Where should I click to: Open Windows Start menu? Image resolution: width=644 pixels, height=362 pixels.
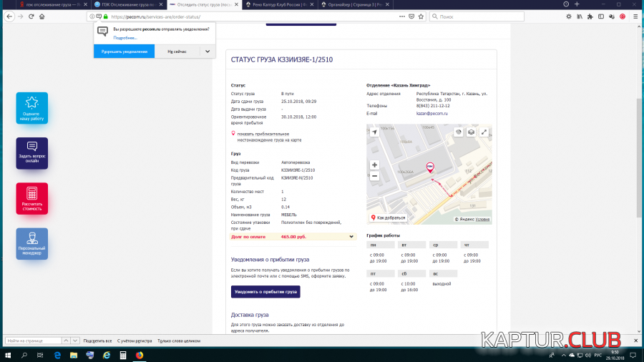tap(8, 355)
